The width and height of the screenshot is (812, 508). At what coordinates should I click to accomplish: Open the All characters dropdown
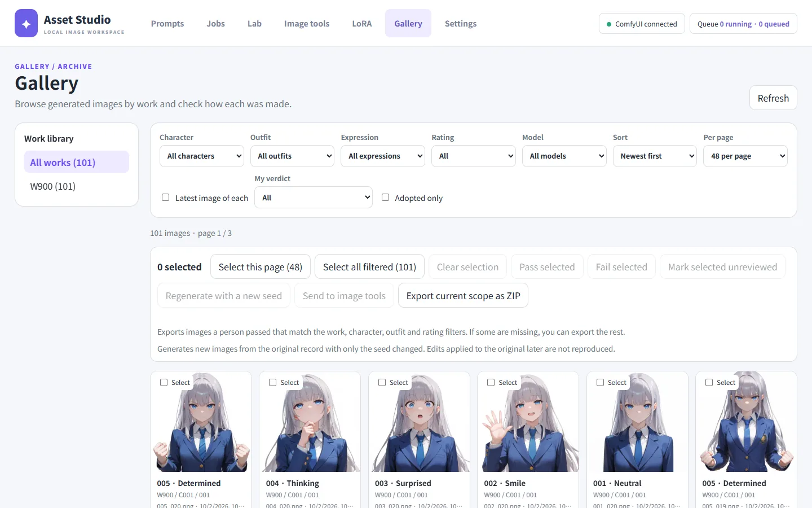202,156
